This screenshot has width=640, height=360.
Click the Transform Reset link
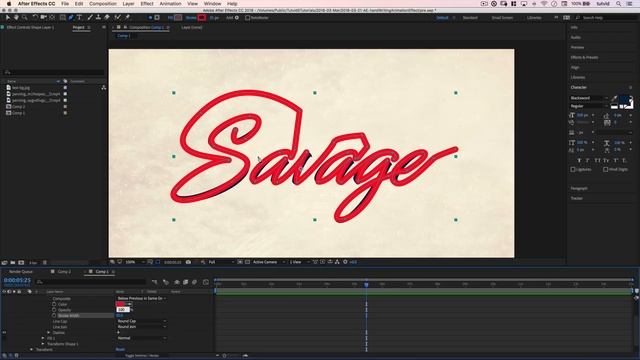120,349
